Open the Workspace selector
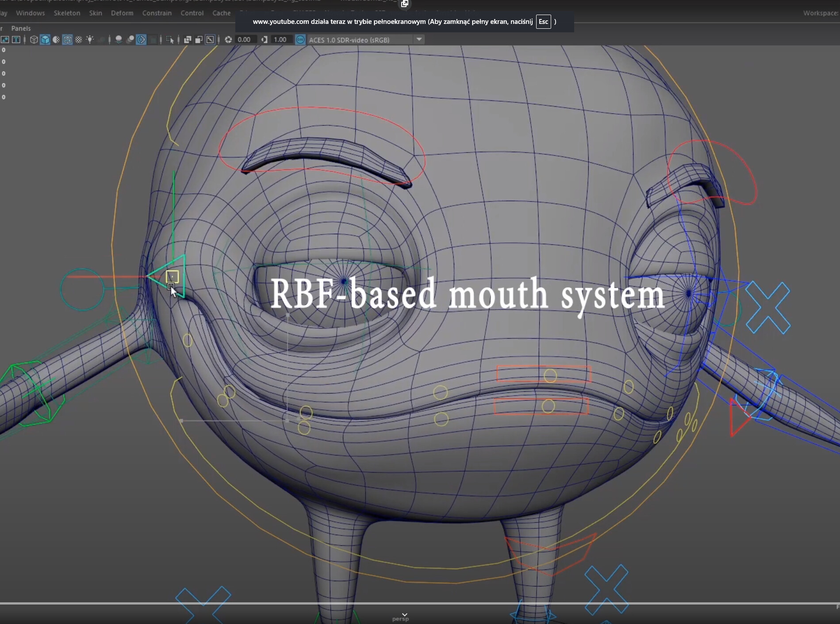Viewport: 840px width, 624px height. pos(821,13)
